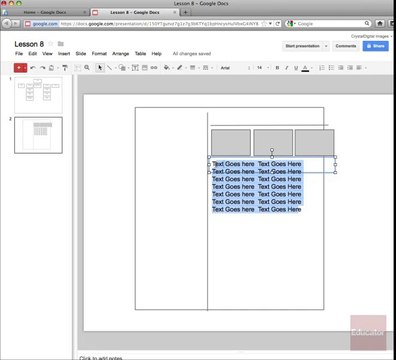Insert a bulleted list
The width and height of the screenshot is (396, 360).
[331, 68]
